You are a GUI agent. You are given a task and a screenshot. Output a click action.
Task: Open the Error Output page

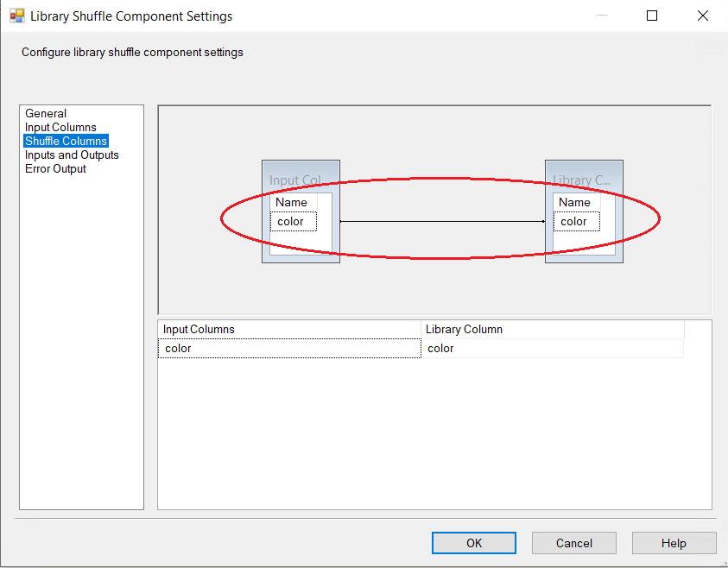(55, 168)
